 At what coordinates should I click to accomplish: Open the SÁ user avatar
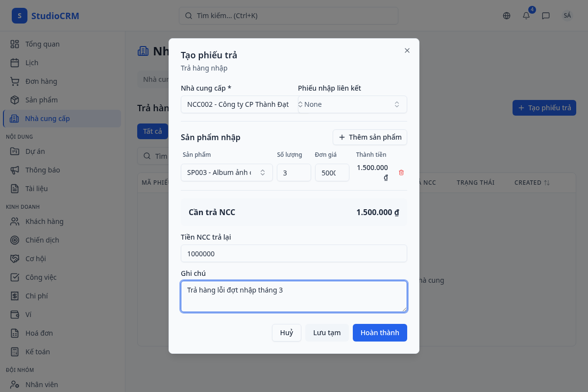click(x=567, y=16)
